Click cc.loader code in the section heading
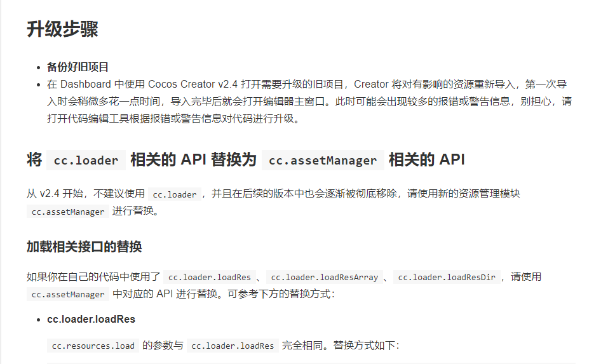Screen dimensions: 608x364 pyautogui.click(x=86, y=160)
